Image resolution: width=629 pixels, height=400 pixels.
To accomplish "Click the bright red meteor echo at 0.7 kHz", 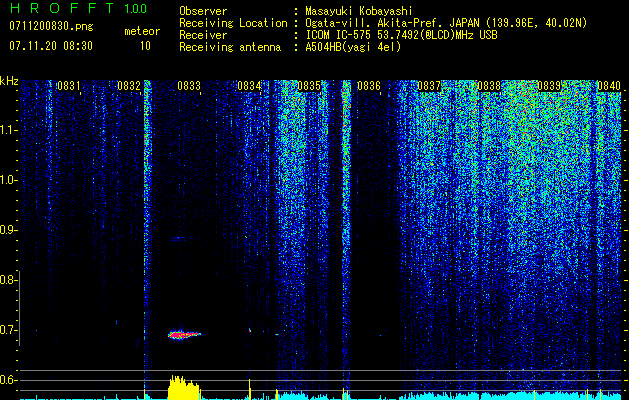I will click(x=184, y=334).
